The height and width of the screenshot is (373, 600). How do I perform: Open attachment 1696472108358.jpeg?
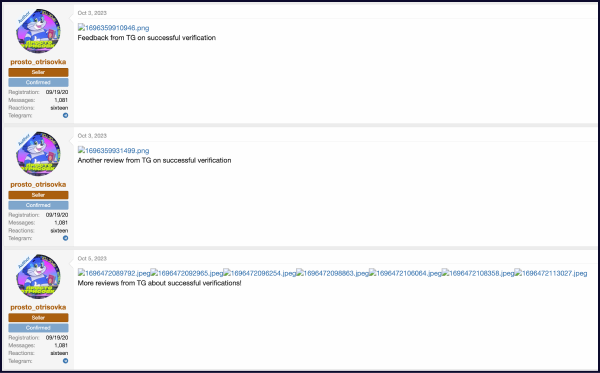(478, 273)
